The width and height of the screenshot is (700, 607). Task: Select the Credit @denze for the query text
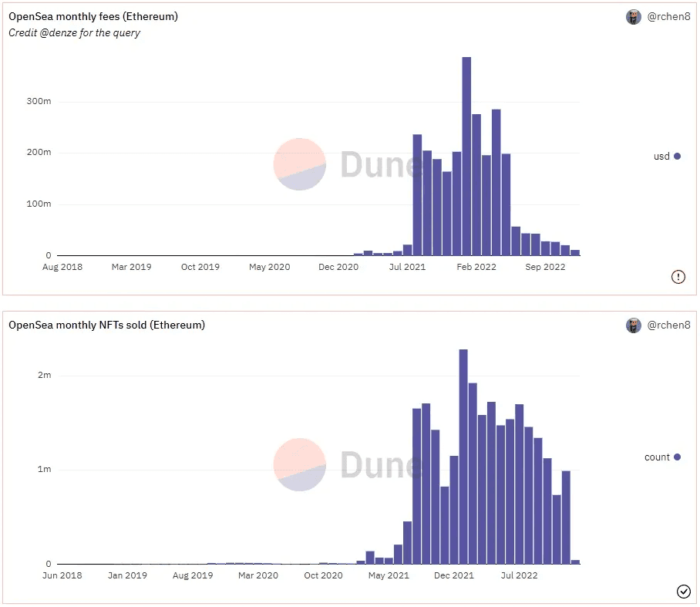coord(74,32)
